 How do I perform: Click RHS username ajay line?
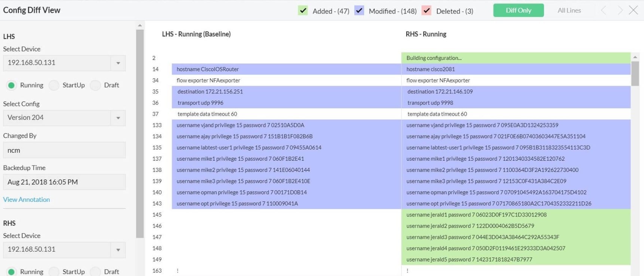(x=516, y=136)
